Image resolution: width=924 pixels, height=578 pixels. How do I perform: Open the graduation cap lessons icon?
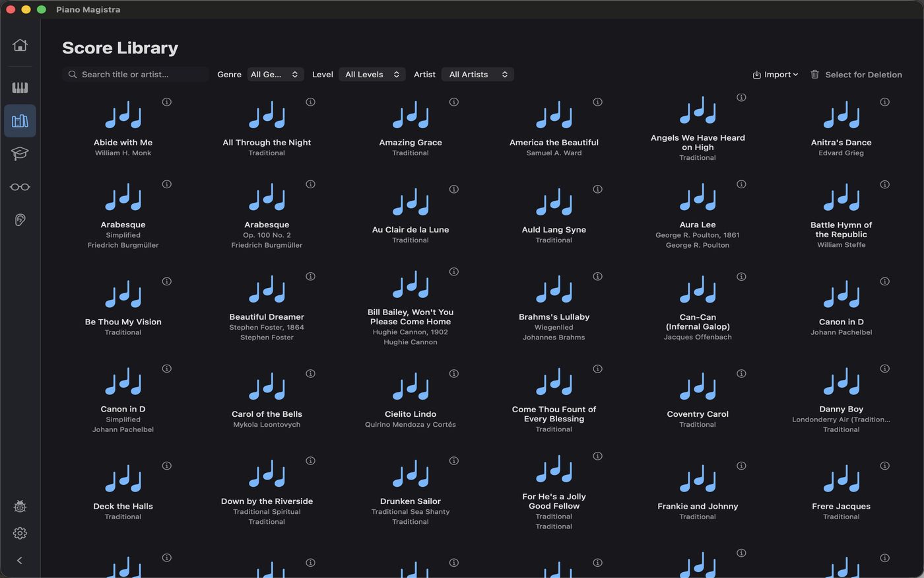(20, 153)
